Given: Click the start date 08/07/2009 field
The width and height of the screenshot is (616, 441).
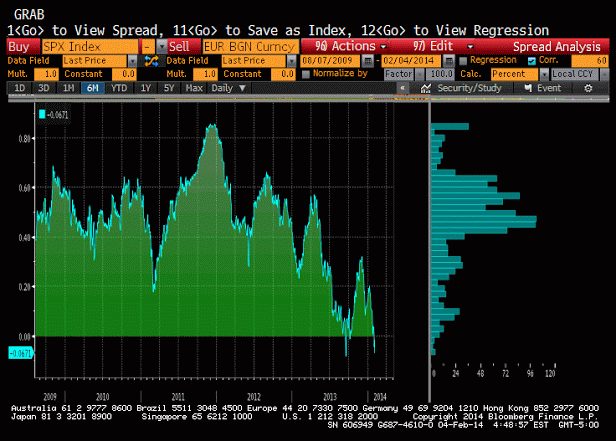Looking at the screenshot, I should [330, 61].
